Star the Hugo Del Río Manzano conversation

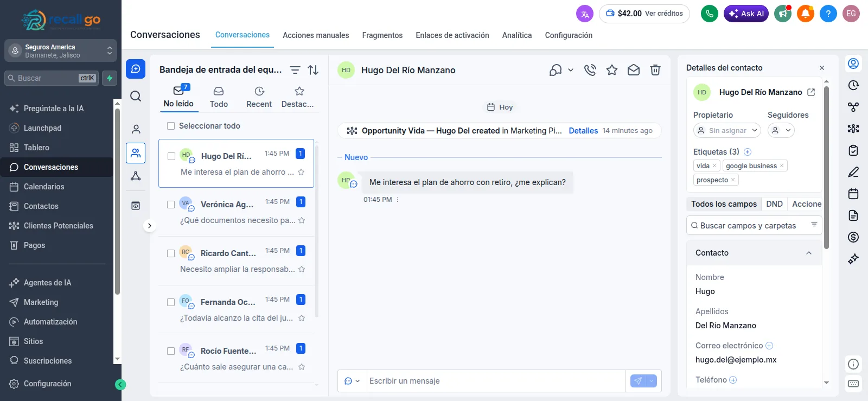click(x=612, y=70)
